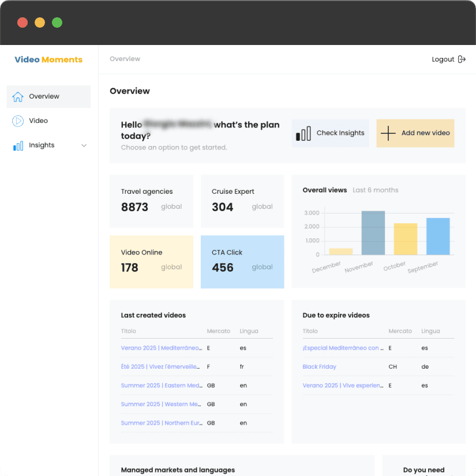Click the plus icon on Add new video
Image resolution: width=476 pixels, height=476 pixels.
pyautogui.click(x=388, y=133)
